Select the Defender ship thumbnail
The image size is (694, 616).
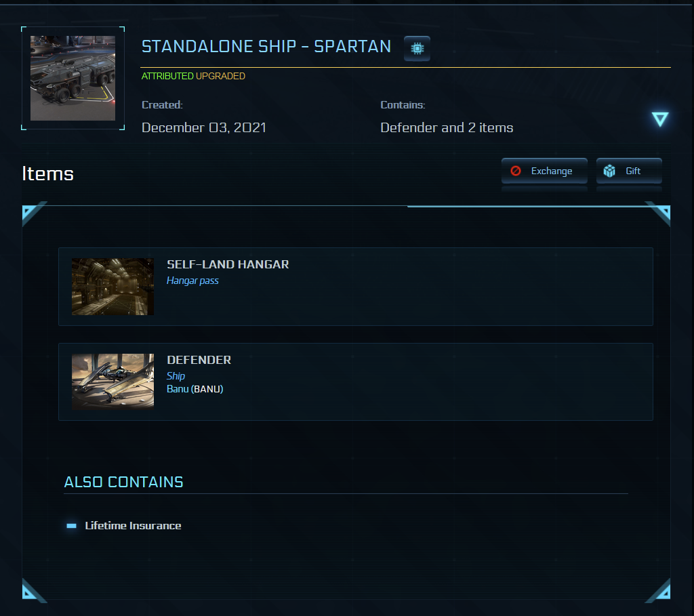113,382
